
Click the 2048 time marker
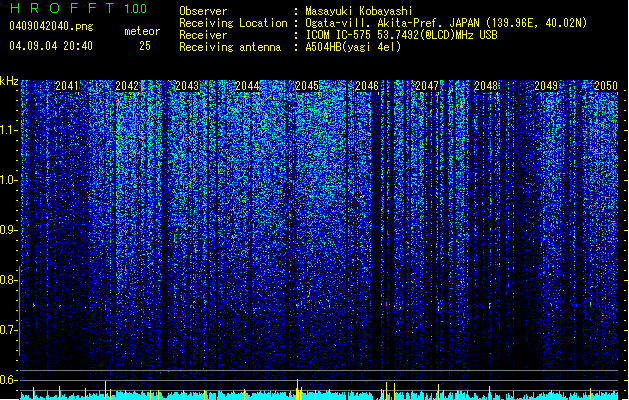[486, 86]
